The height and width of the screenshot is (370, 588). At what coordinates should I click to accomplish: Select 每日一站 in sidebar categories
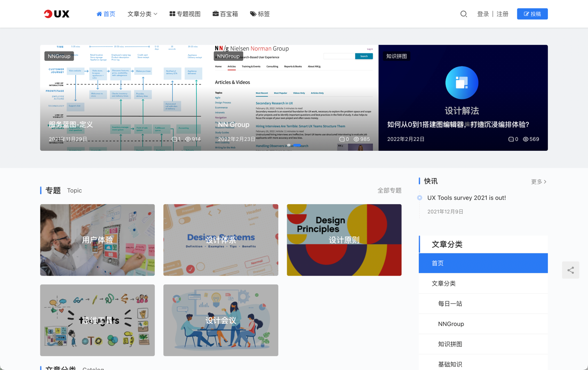tap(483, 304)
